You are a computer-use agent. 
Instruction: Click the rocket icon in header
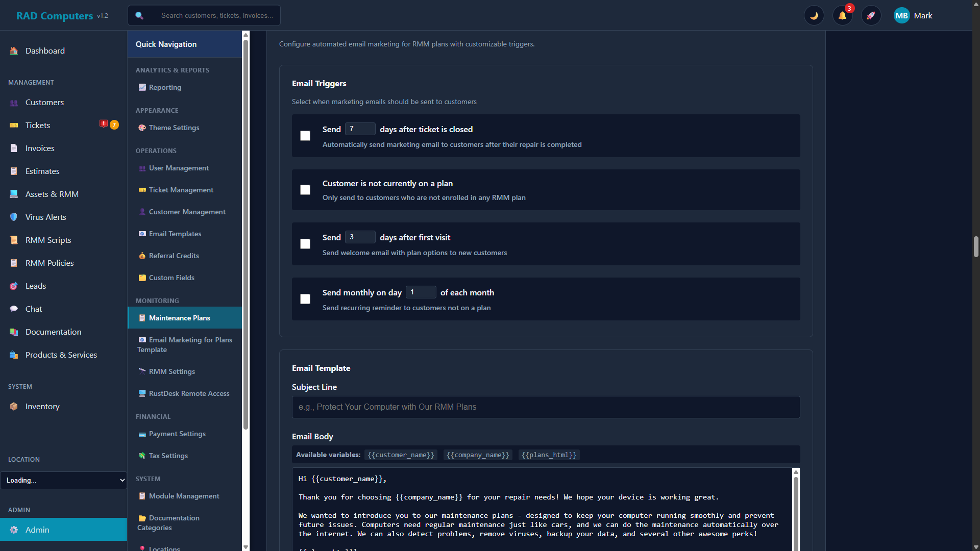[871, 16]
